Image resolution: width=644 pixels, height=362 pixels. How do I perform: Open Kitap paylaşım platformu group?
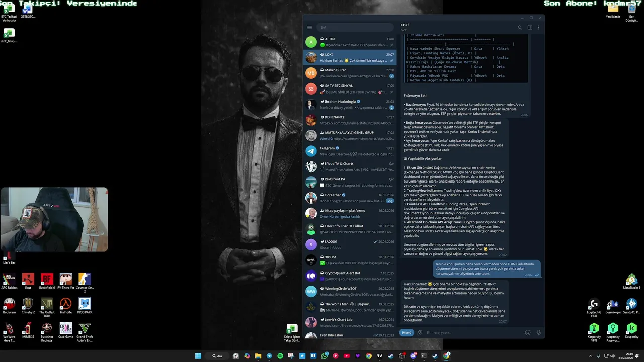pos(350,213)
